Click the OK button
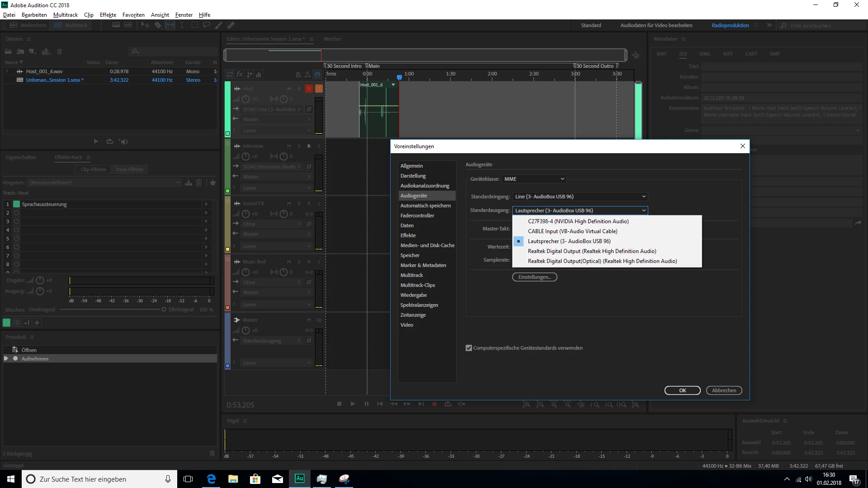 tap(682, 390)
